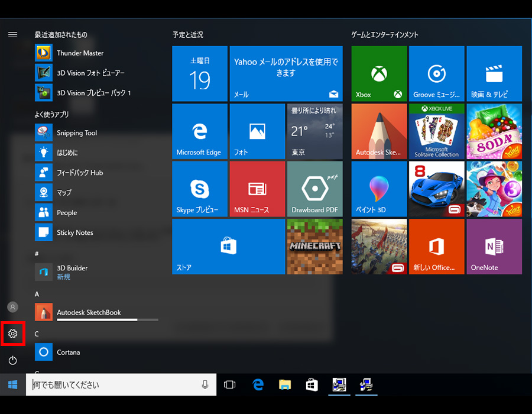Click the user account icon

[x=12, y=307]
